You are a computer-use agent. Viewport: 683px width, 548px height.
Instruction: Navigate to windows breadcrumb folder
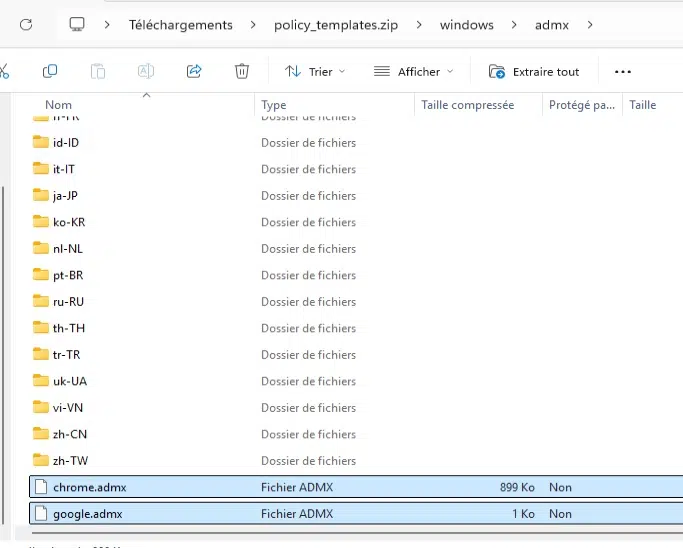(x=467, y=25)
